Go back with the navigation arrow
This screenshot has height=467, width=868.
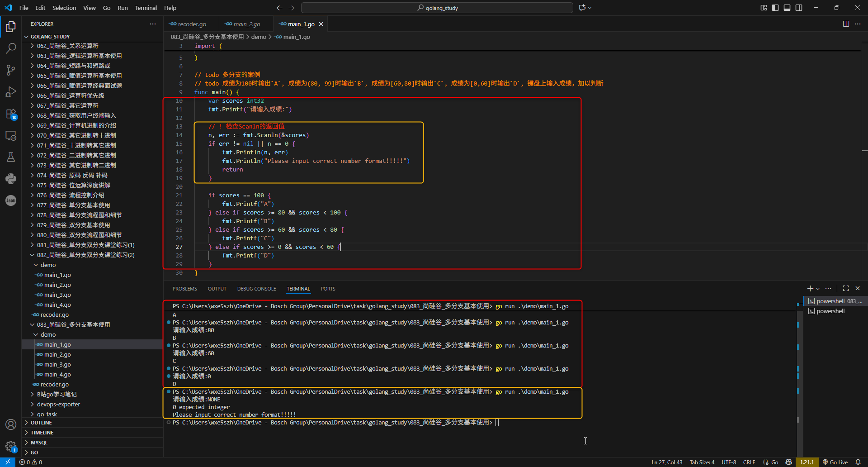(279, 8)
